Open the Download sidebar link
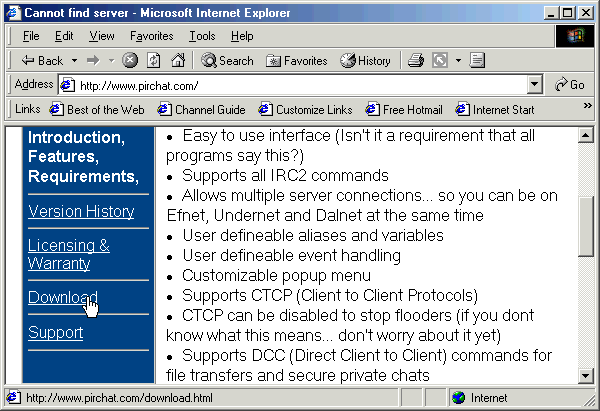This screenshot has height=411, width=600. pos(63,297)
